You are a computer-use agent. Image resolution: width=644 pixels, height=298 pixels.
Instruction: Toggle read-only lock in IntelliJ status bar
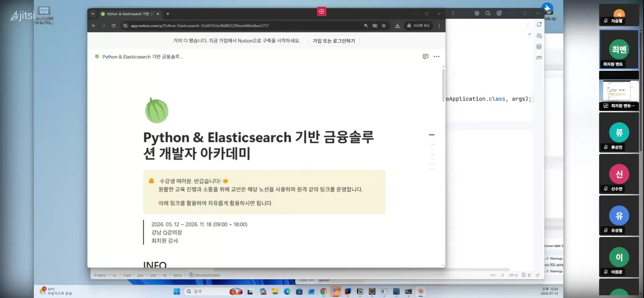[537, 275]
